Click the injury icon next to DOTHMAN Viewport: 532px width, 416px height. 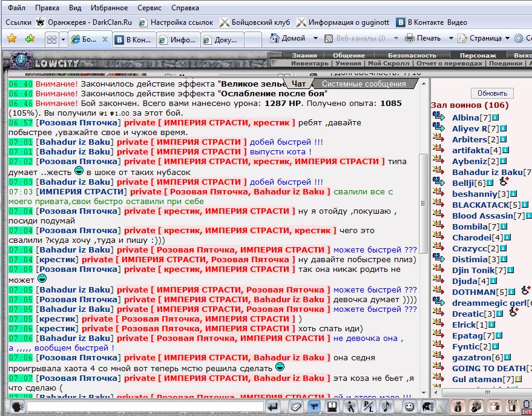coord(526,291)
